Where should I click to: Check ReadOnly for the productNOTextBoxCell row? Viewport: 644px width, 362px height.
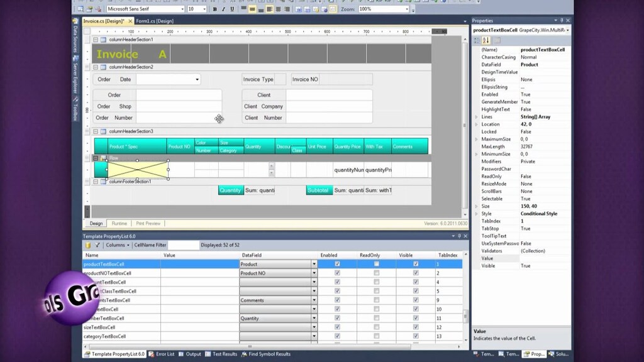(x=375, y=273)
